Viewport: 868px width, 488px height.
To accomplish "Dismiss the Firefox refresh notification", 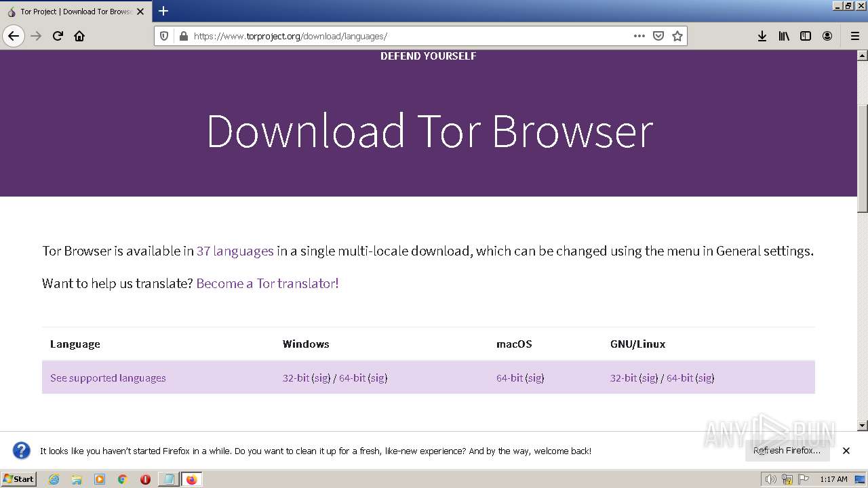I will click(x=846, y=451).
